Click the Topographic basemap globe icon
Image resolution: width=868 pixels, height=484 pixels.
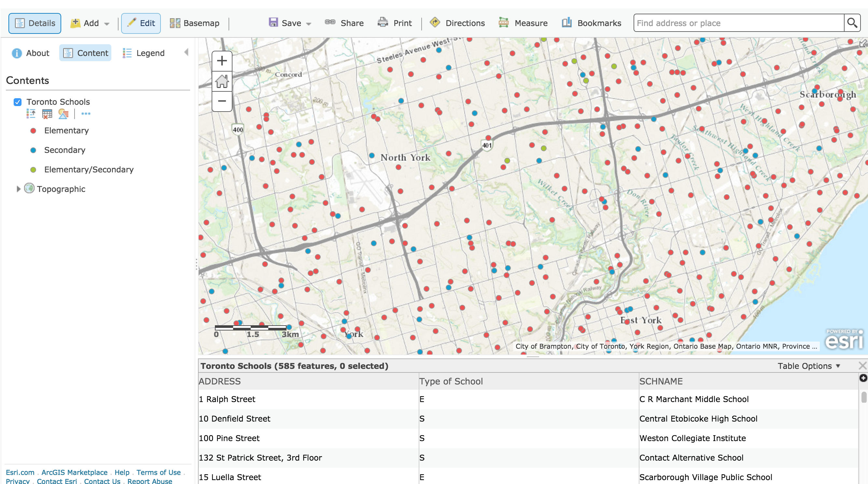point(29,188)
